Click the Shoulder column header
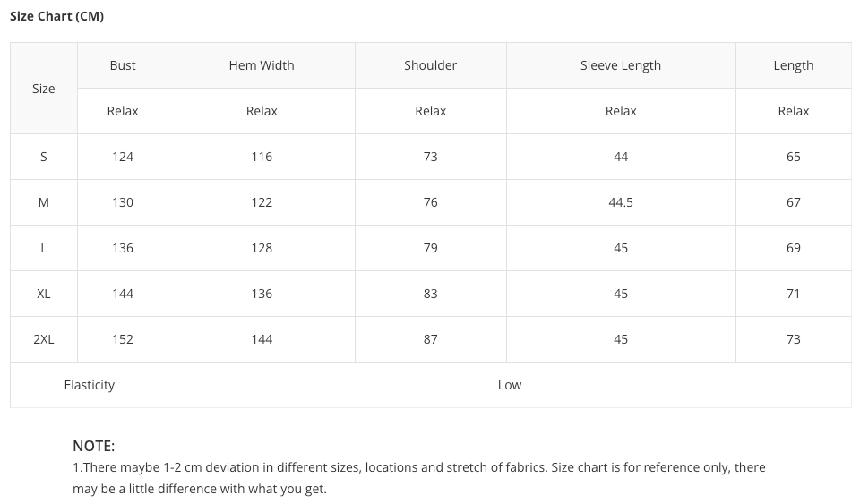 (x=431, y=65)
